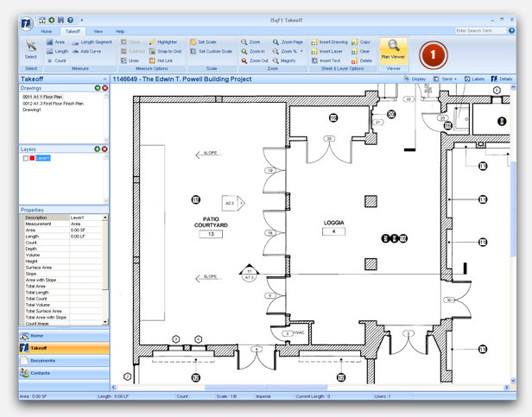Click the horizontal scrollbar thumb
This screenshot has width=532, height=417.
266,387
